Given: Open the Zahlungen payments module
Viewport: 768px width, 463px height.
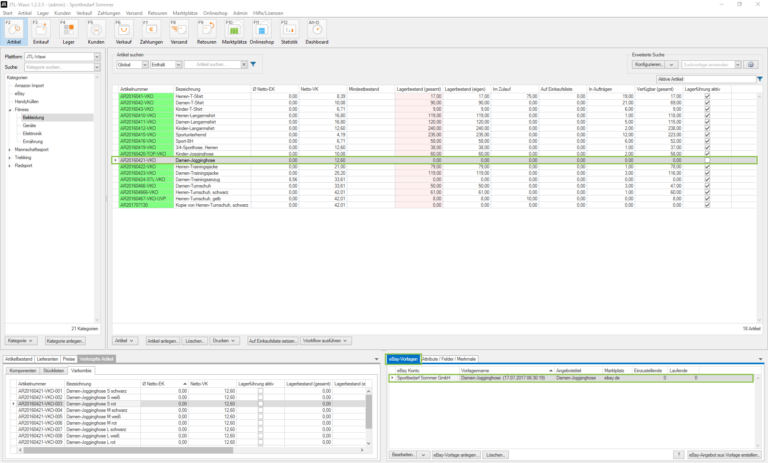Looking at the screenshot, I should (152, 33).
